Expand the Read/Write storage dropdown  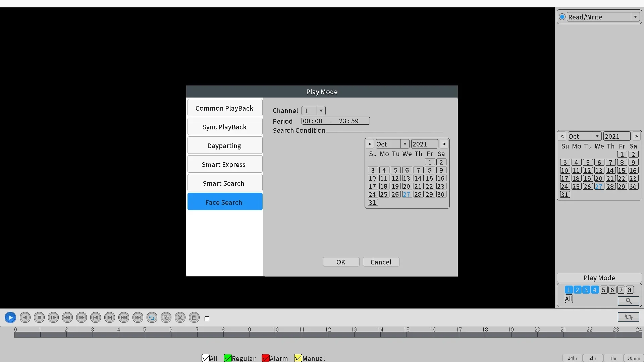pos(635,17)
